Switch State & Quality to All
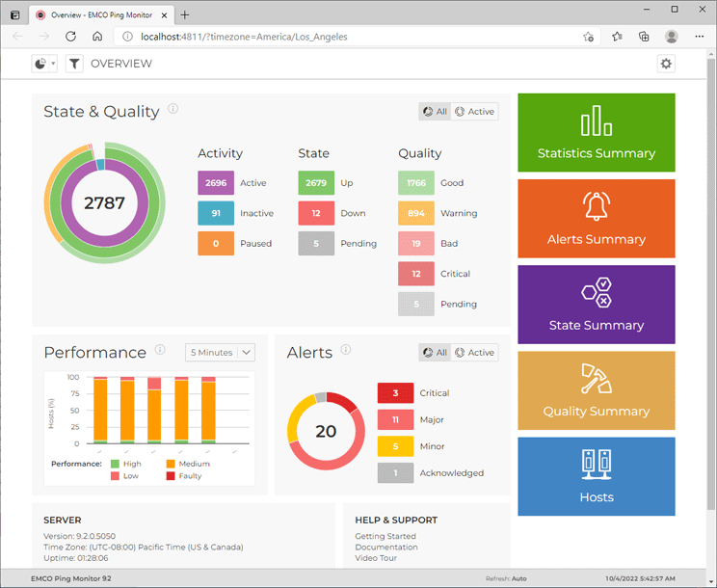Image resolution: width=717 pixels, height=588 pixels. 436,112
